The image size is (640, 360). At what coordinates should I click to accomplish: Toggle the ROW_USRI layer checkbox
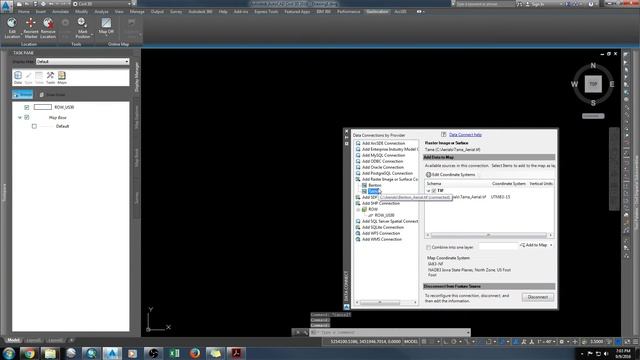click(x=27, y=107)
